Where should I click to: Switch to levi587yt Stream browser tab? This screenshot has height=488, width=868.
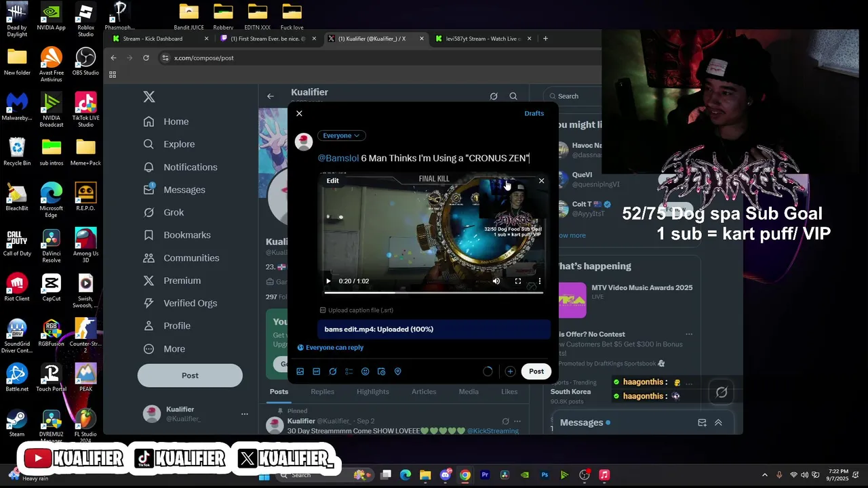click(484, 39)
